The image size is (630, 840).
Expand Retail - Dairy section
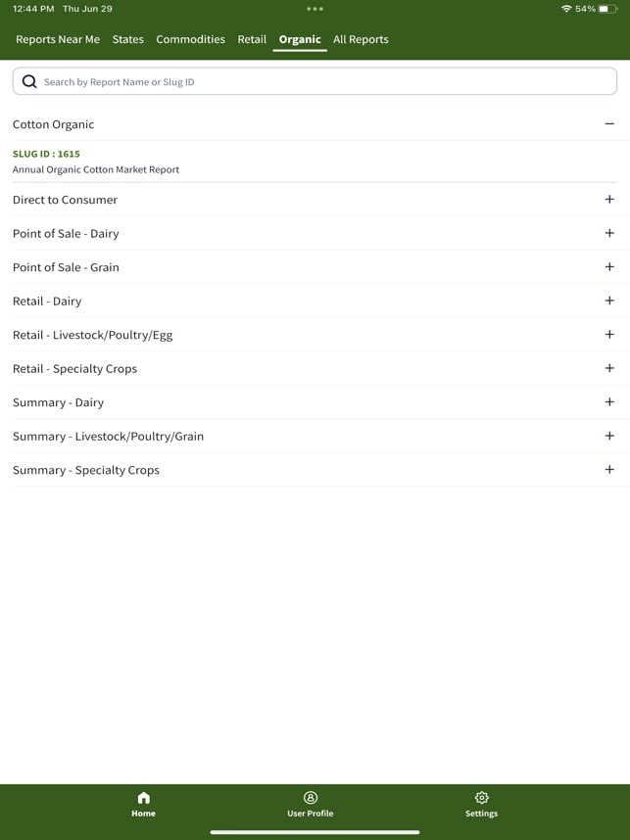(609, 301)
